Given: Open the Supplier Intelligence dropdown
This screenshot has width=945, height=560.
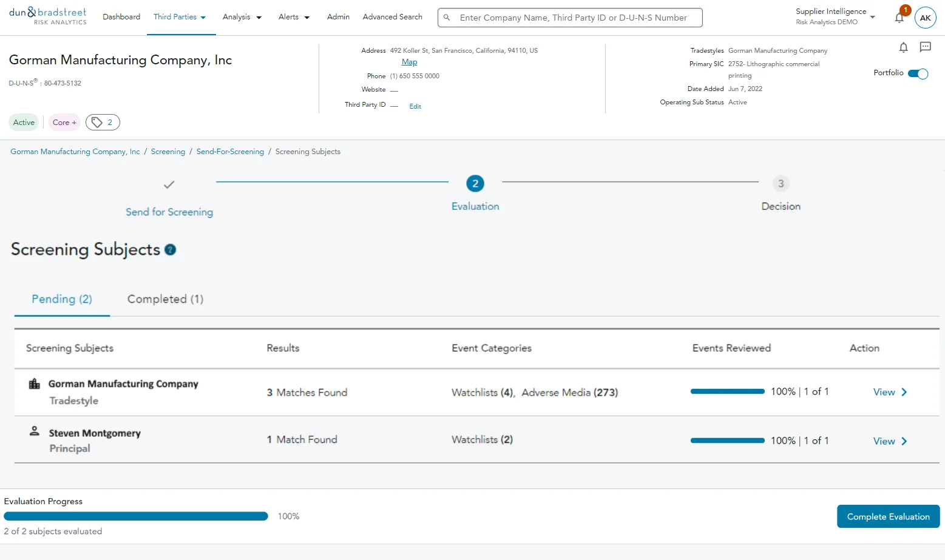Looking at the screenshot, I should pos(836,16).
